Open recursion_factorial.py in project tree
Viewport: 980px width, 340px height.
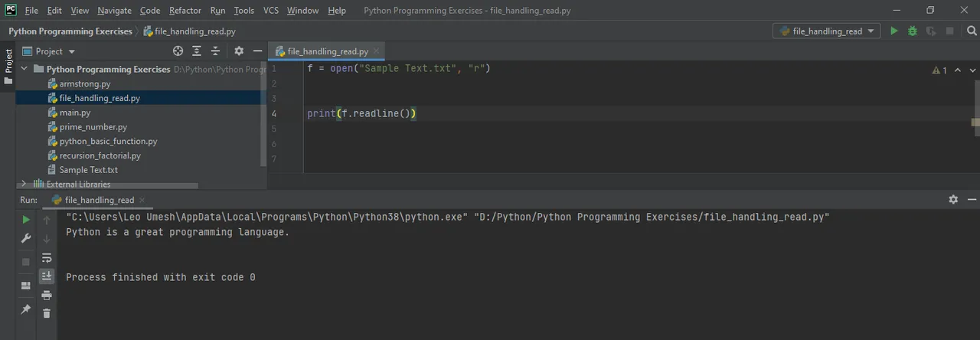[100, 155]
